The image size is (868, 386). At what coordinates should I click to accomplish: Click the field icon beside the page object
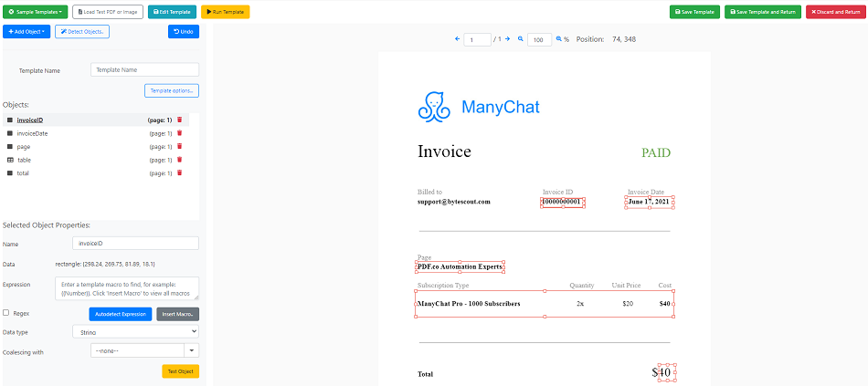(x=10, y=147)
